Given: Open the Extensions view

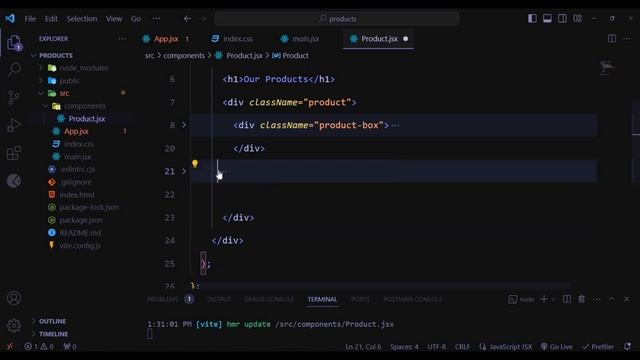Looking at the screenshot, I should (x=14, y=153).
